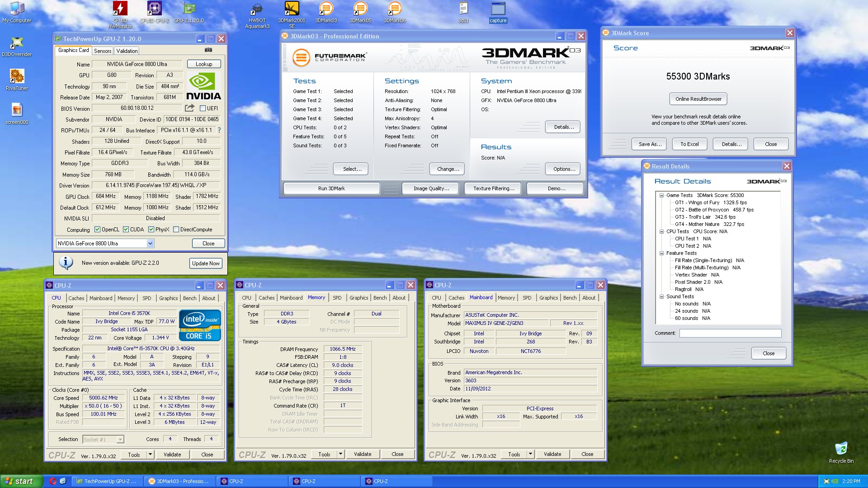Click Save As button in Score window

click(650, 144)
